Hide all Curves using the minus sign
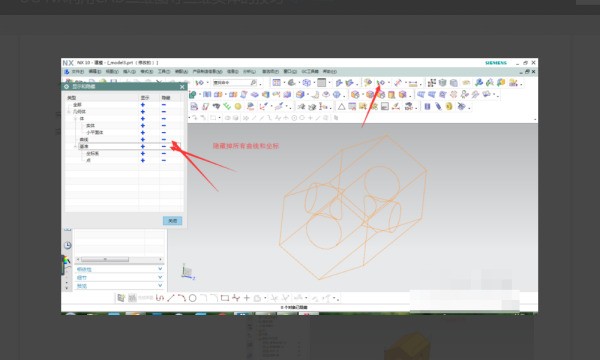This screenshot has height=360, width=600. tap(164, 139)
